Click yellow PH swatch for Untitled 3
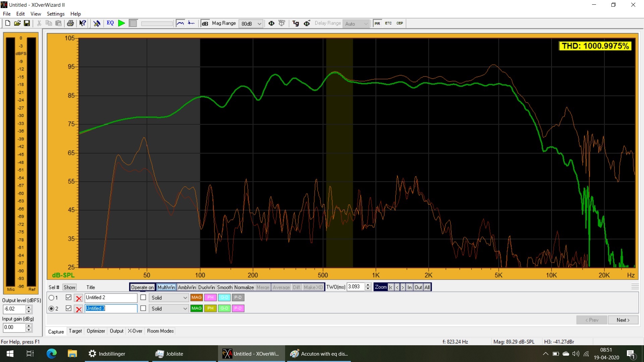Image resolution: width=644 pixels, height=362 pixels. click(210, 308)
